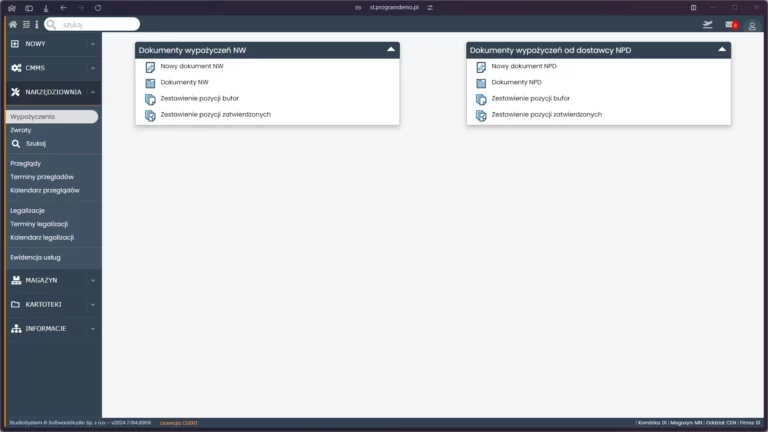The height and width of the screenshot is (432, 768).
Task: Open Zestawienie pozycji zatwierdzonych under NPD
Action: coord(546,115)
